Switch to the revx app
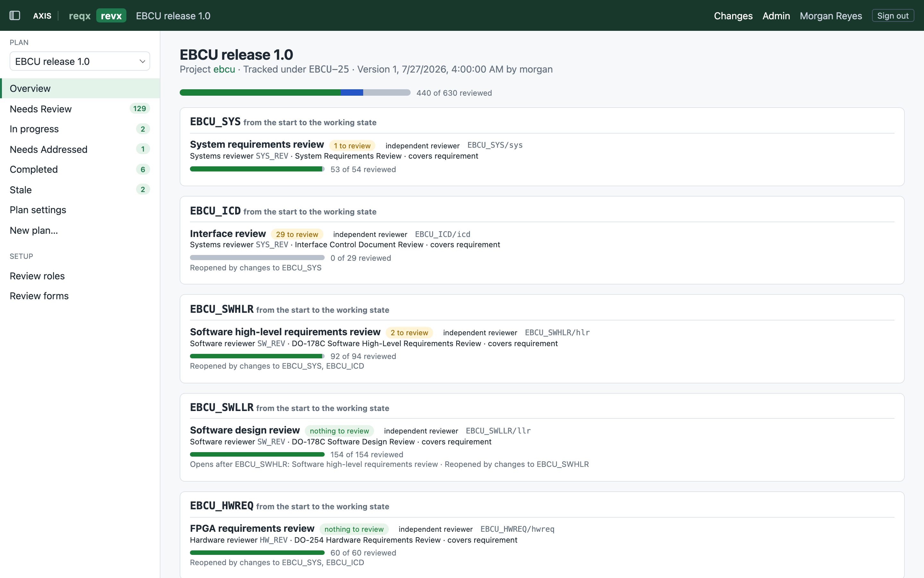This screenshot has height=578, width=924. pos(111,16)
